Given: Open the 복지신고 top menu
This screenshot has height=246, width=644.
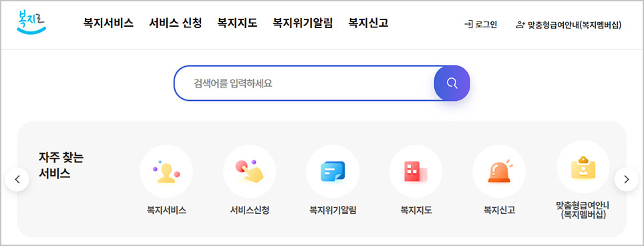Looking at the screenshot, I should (368, 23).
